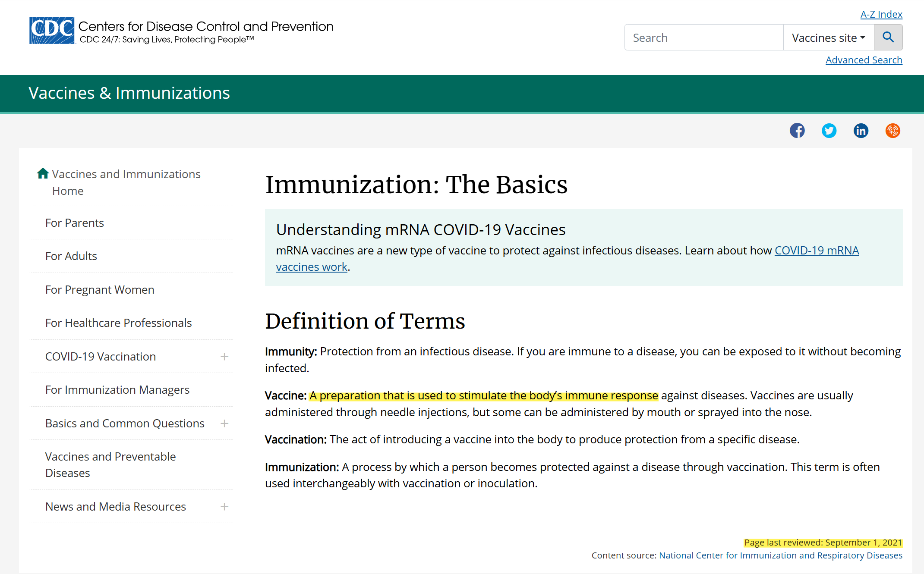Share page on Facebook
Image resolution: width=924 pixels, height=574 pixels.
[x=797, y=131]
